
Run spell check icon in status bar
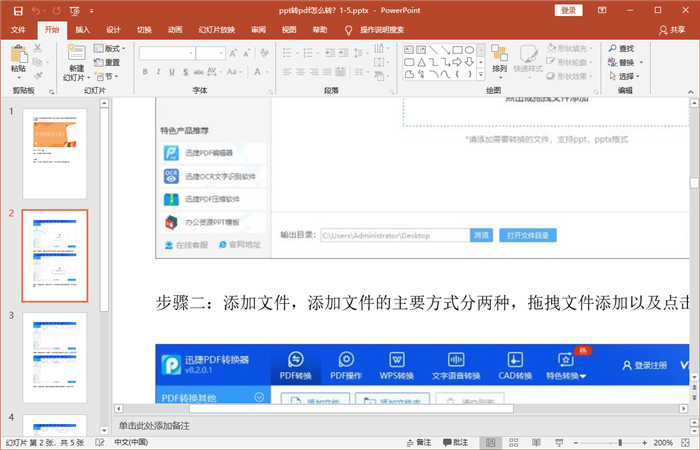(100, 442)
